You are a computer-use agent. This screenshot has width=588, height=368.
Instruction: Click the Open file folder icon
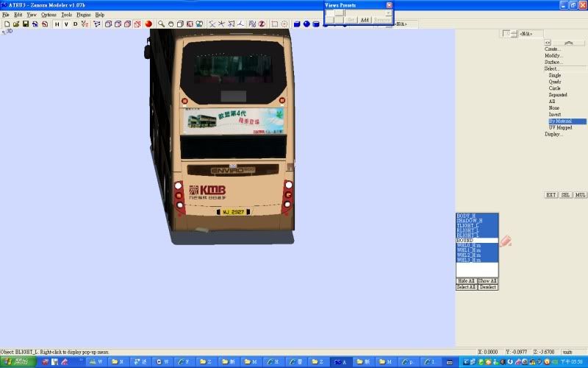(16, 24)
